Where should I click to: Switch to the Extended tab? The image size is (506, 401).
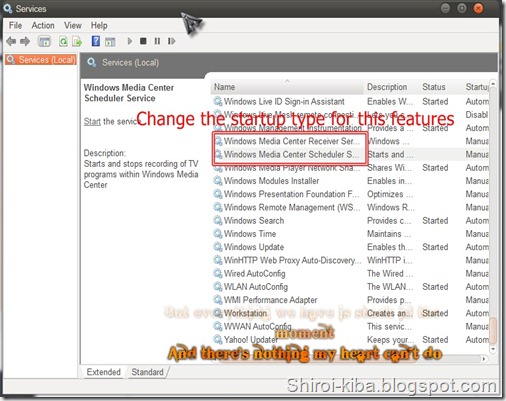click(x=103, y=372)
